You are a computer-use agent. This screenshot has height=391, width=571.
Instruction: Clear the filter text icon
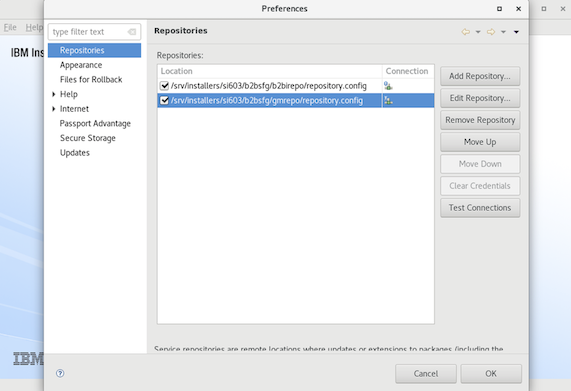click(x=132, y=32)
